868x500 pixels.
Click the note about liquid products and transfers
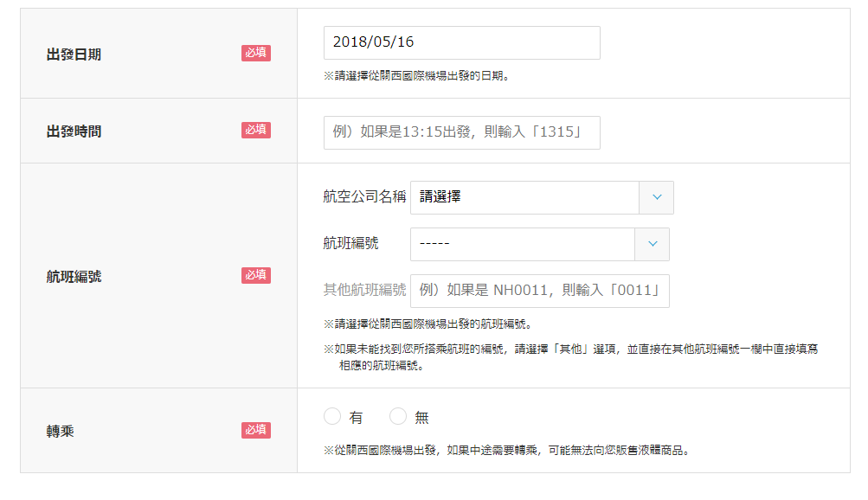click(506, 451)
